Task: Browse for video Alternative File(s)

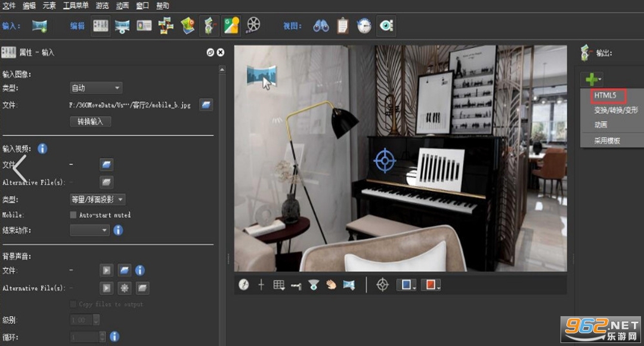Action: [106, 182]
